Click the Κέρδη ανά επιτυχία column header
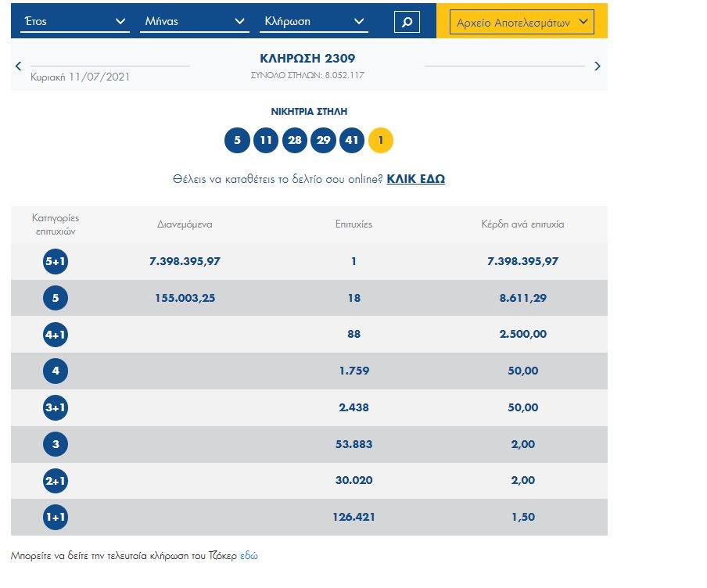The height and width of the screenshot is (588, 707). click(522, 224)
